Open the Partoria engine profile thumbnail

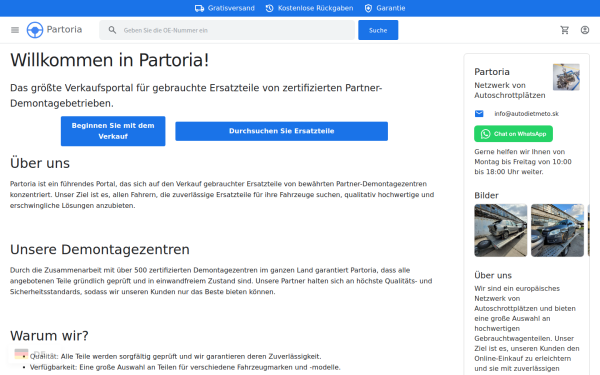pos(566,77)
